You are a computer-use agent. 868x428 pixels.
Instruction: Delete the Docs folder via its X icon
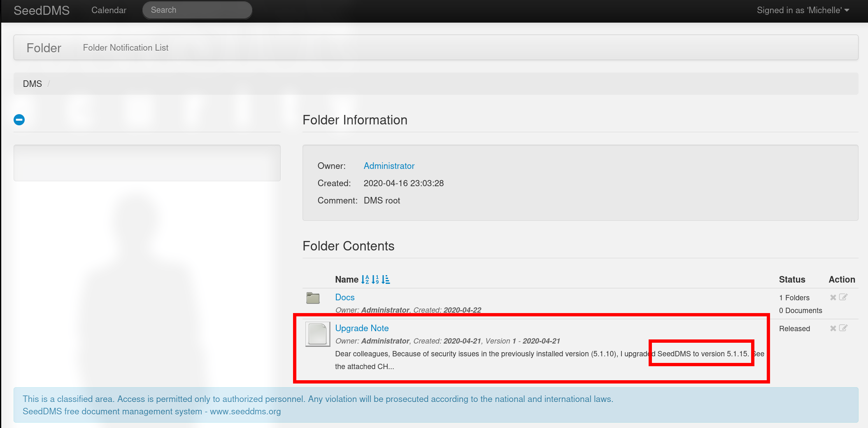pos(833,297)
